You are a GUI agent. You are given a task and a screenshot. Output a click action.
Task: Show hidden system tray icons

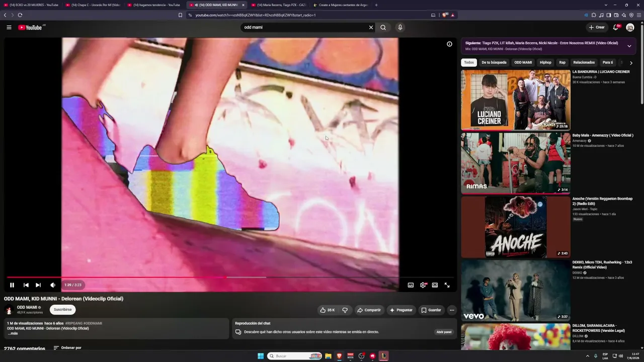pos(587,356)
